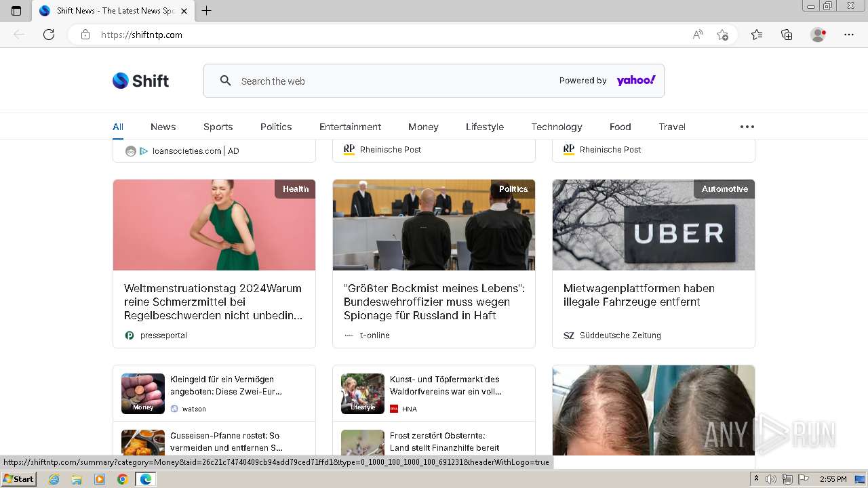Image resolution: width=868 pixels, height=488 pixels.
Task: Click the Lifestyle market thumbnail
Action: point(363,394)
